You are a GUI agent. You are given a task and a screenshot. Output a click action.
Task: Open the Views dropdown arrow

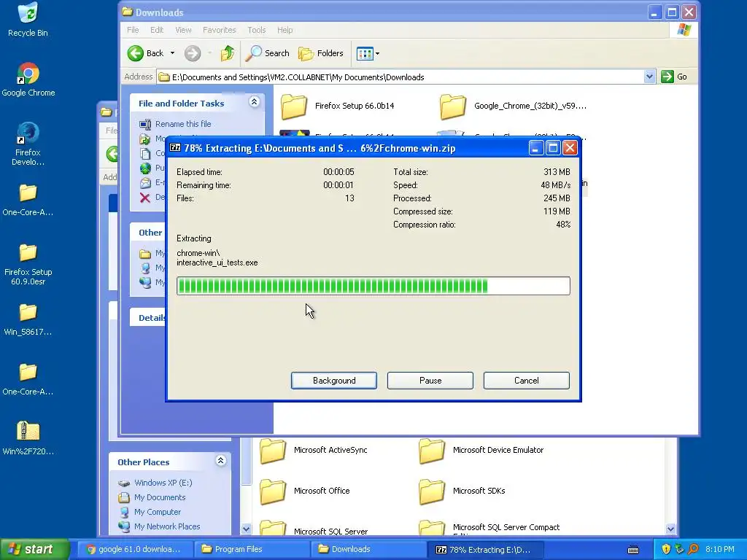pyautogui.click(x=377, y=54)
